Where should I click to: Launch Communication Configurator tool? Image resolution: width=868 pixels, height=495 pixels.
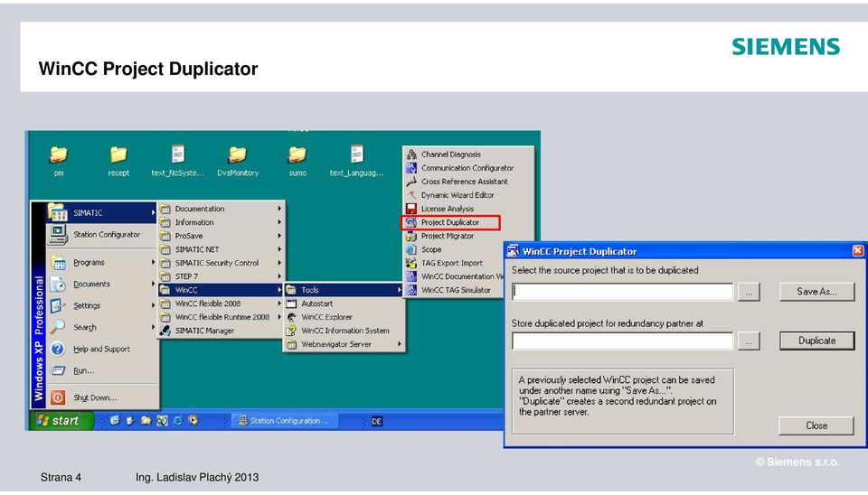[467, 168]
